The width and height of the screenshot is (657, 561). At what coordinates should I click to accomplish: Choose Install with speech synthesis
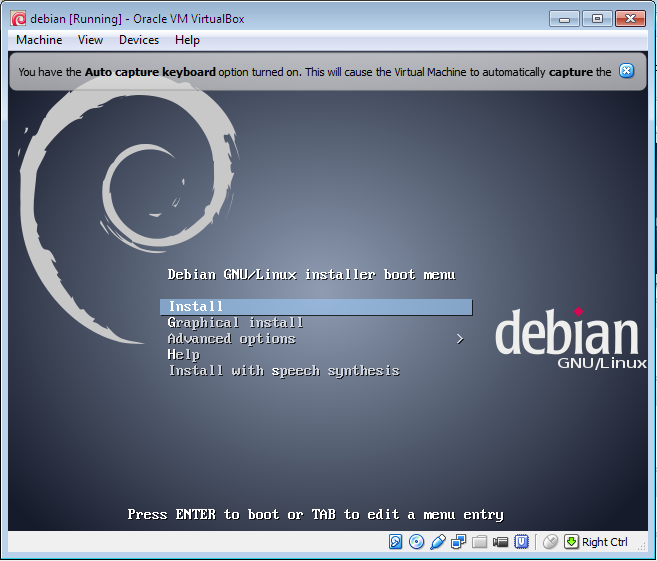[284, 371]
